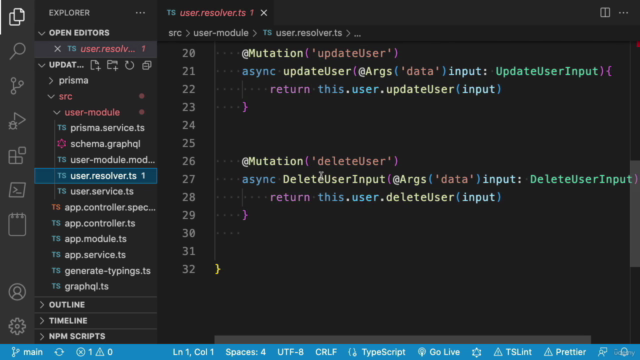This screenshot has height=360, width=640.
Task: Open the Run and Debug view
Action: click(17, 121)
